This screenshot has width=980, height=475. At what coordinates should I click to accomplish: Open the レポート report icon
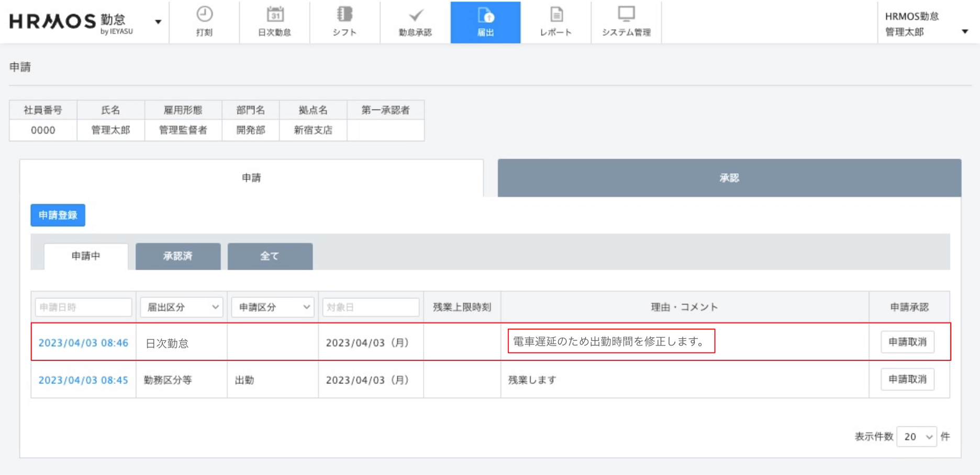pyautogui.click(x=556, y=15)
